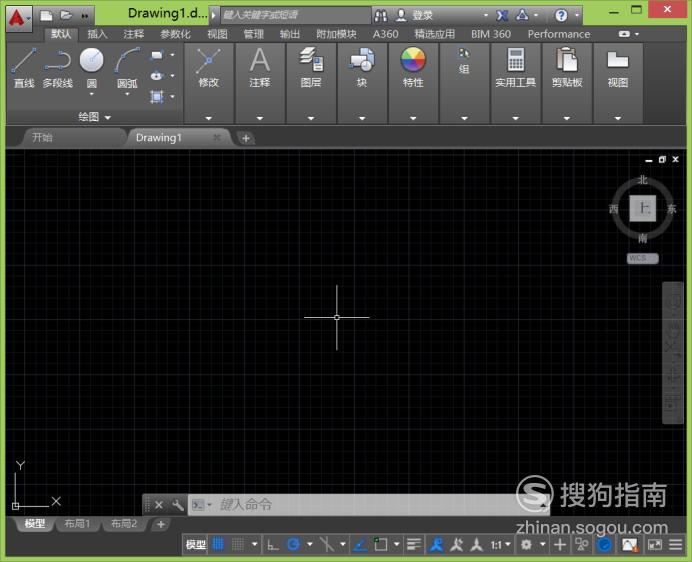Open the 块 (Block) ribbon panel
Image resolution: width=692 pixels, height=562 pixels.
[x=362, y=83]
